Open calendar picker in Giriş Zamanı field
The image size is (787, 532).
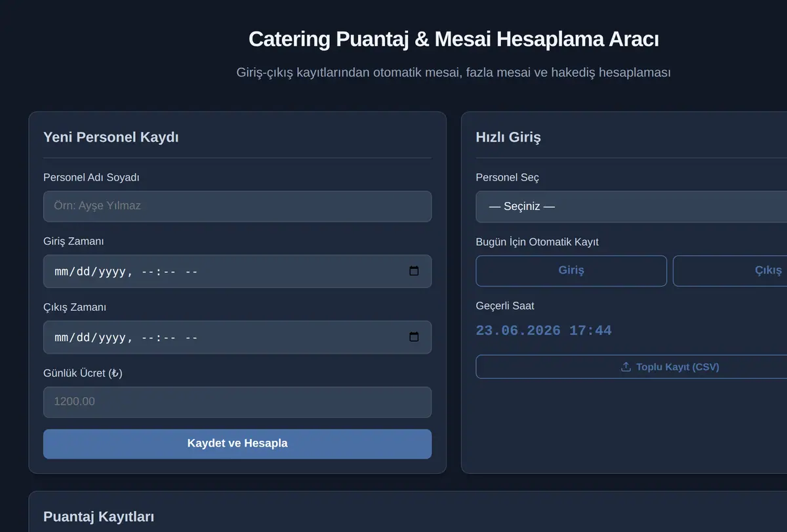414,271
